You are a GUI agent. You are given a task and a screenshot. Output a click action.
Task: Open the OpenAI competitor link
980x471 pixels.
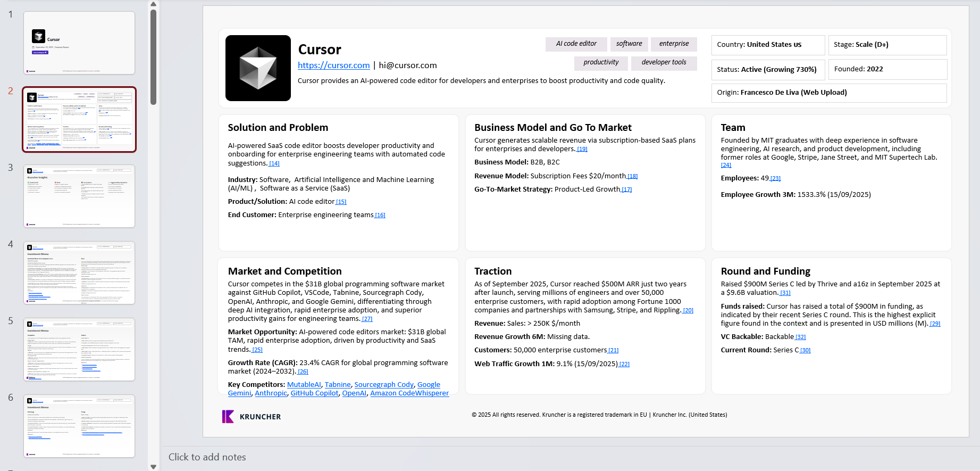click(354, 393)
